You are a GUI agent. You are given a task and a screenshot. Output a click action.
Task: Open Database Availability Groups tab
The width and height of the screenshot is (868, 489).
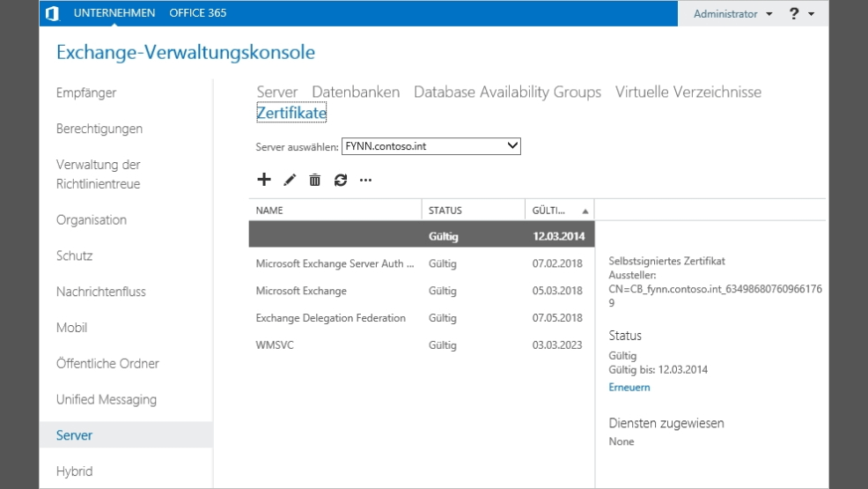(x=507, y=92)
